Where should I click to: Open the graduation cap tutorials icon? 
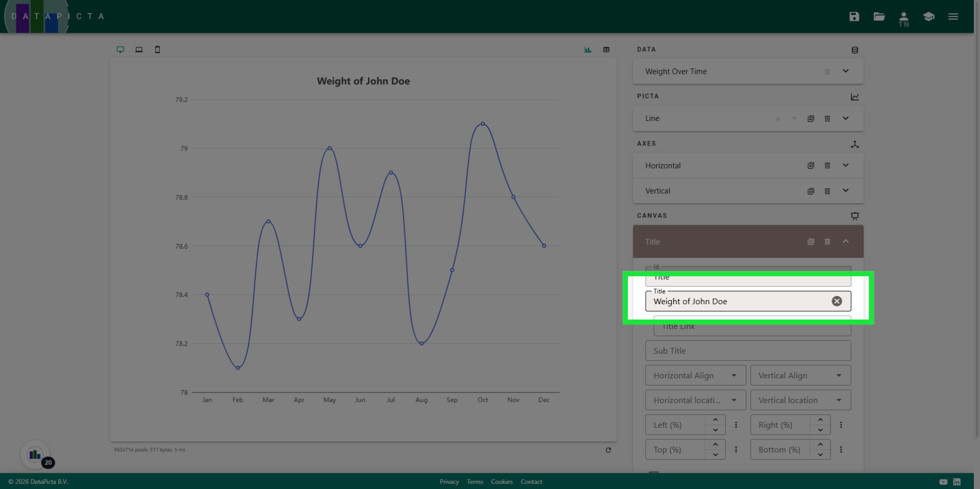pos(928,16)
